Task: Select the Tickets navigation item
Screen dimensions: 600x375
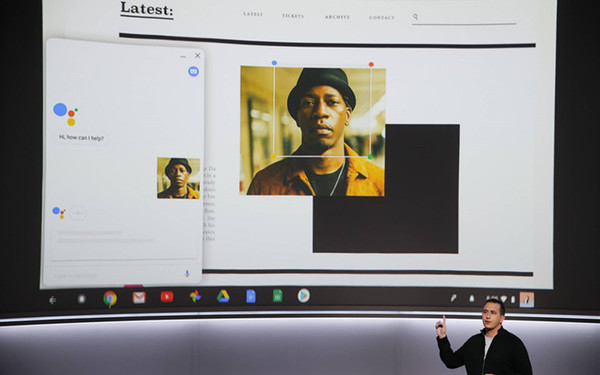Action: [293, 16]
